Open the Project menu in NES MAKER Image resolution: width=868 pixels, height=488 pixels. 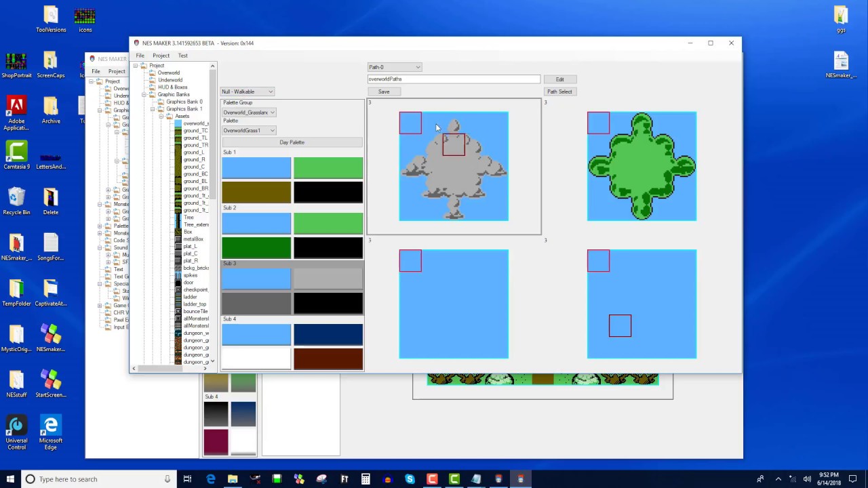pyautogui.click(x=161, y=56)
